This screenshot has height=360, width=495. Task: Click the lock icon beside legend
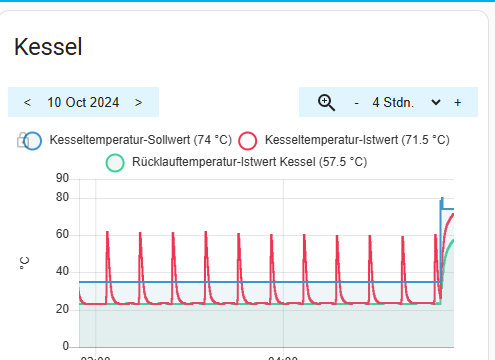point(21,140)
